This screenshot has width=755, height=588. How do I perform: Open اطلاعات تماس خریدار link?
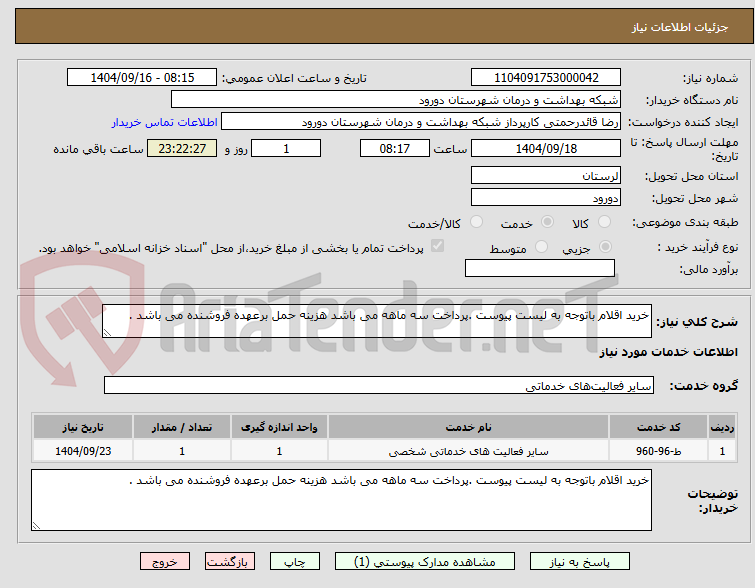pyautogui.click(x=165, y=122)
